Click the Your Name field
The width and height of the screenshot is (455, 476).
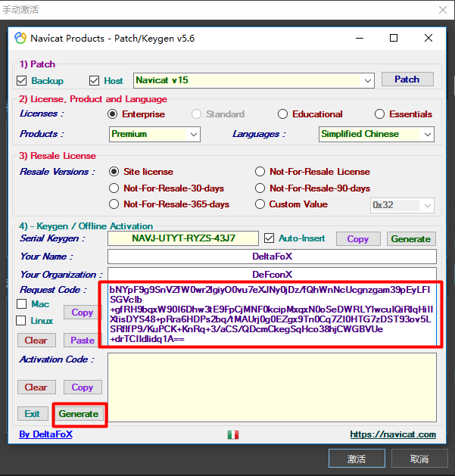(272, 257)
